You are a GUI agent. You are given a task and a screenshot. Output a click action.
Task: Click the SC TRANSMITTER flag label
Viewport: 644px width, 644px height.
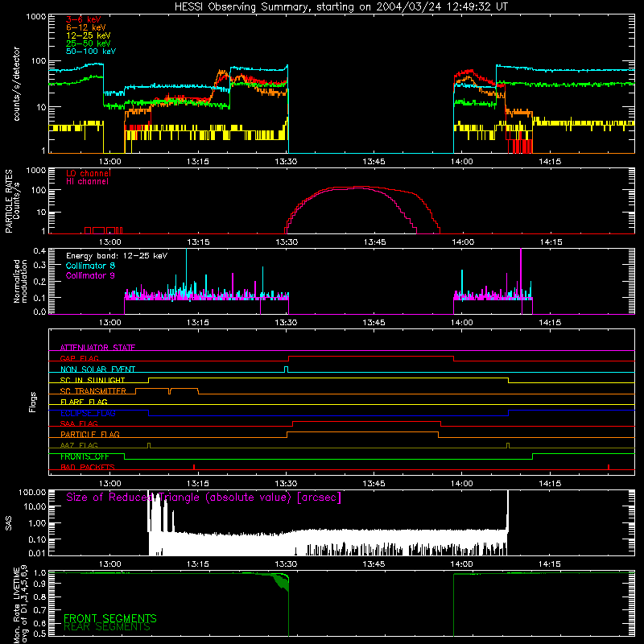click(x=93, y=391)
